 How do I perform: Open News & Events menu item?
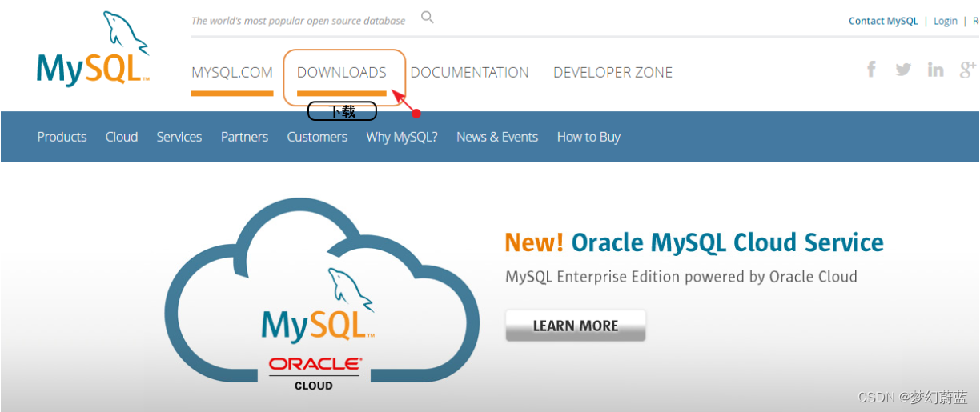(x=497, y=137)
